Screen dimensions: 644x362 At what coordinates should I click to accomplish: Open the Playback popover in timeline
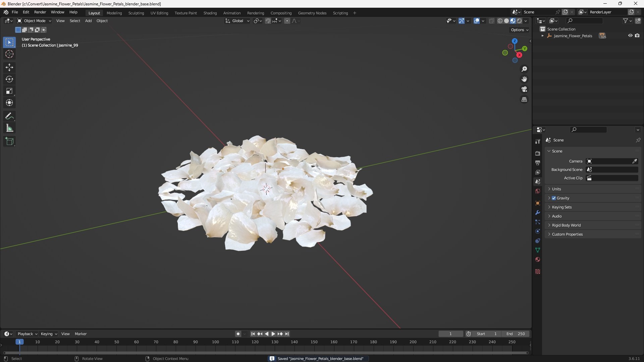click(x=27, y=334)
